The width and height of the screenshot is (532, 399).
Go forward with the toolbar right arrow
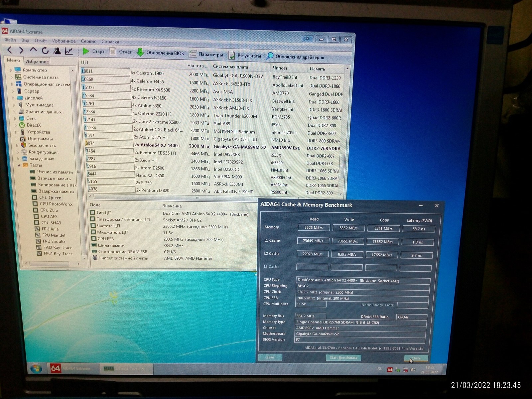click(x=21, y=50)
